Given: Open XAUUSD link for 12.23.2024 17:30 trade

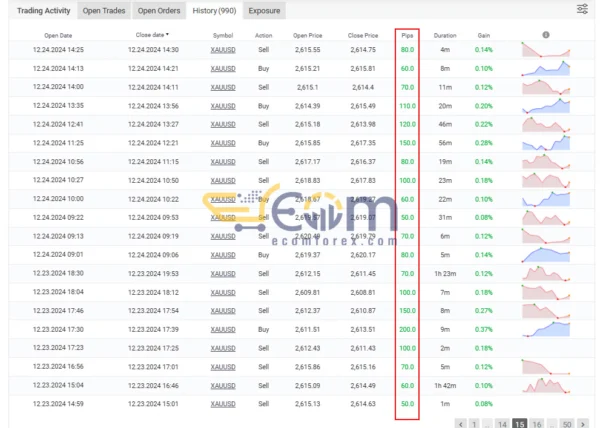Looking at the screenshot, I should 223,330.
